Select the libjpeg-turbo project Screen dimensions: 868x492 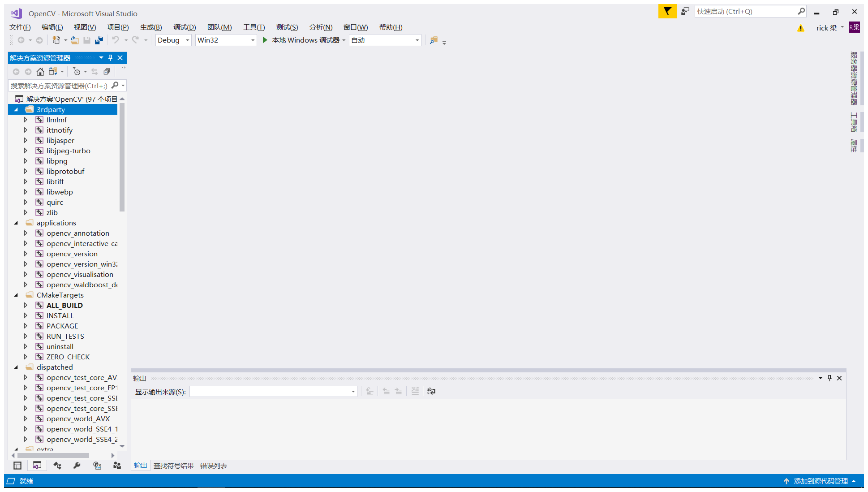point(69,151)
